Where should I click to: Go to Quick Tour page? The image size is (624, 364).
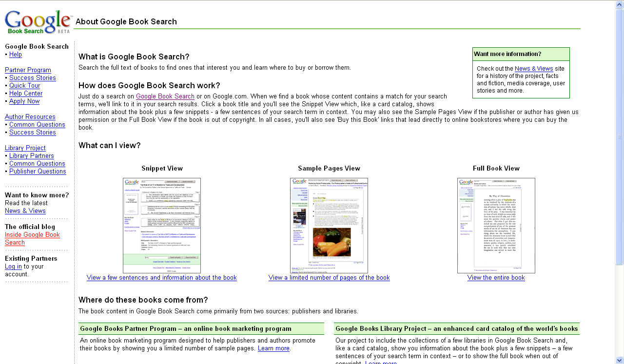[x=24, y=86]
